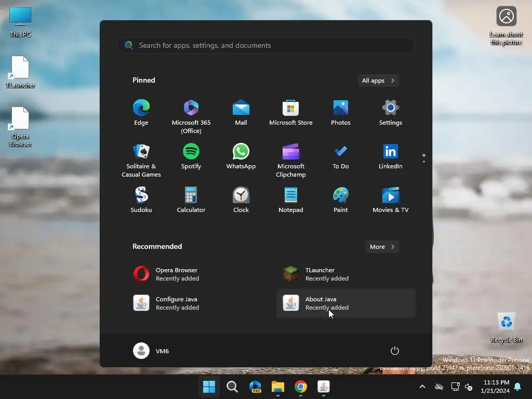The width and height of the screenshot is (532, 399).
Task: Open File Explorer from the taskbar
Action: coord(278,387)
